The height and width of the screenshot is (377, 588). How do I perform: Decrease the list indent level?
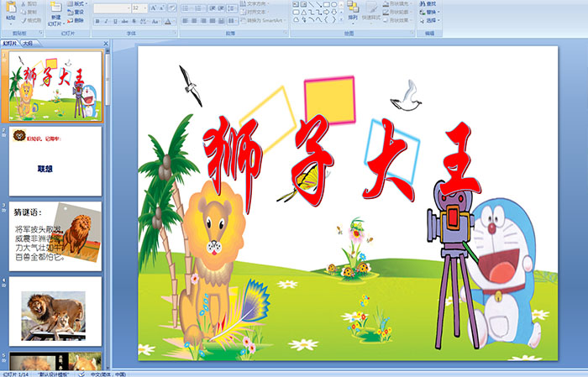[213, 8]
